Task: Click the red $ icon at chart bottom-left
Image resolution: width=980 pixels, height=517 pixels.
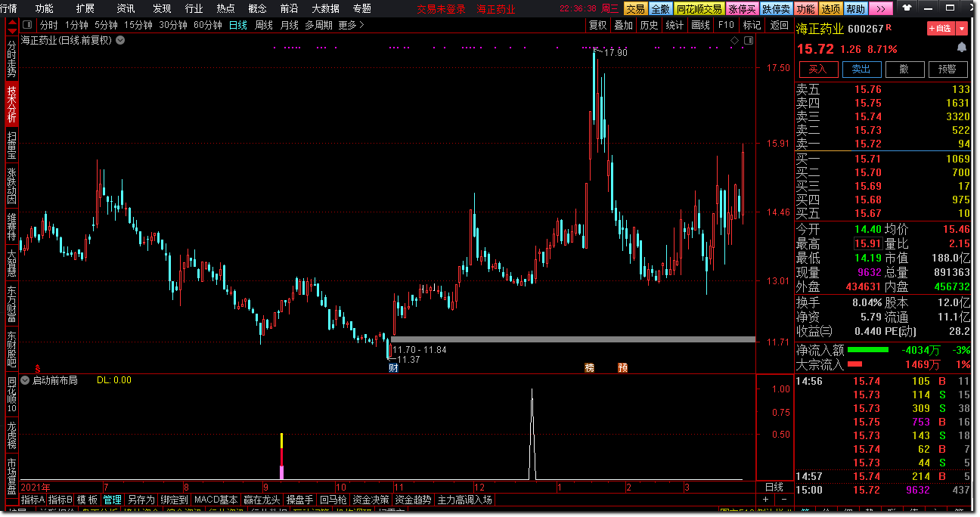Action: [x=37, y=368]
